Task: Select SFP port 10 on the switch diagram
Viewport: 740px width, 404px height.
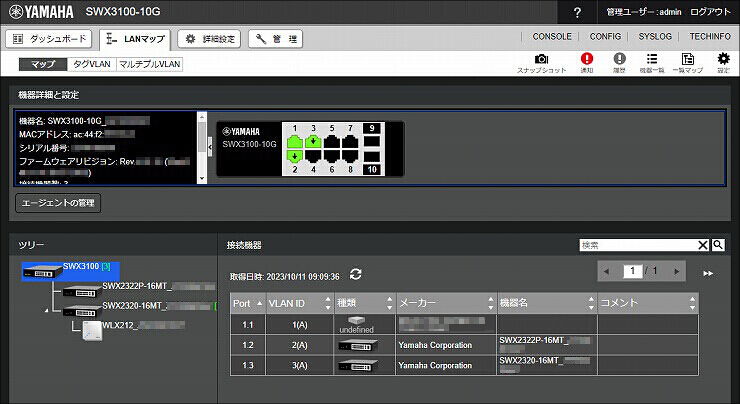Action: pyautogui.click(x=372, y=157)
